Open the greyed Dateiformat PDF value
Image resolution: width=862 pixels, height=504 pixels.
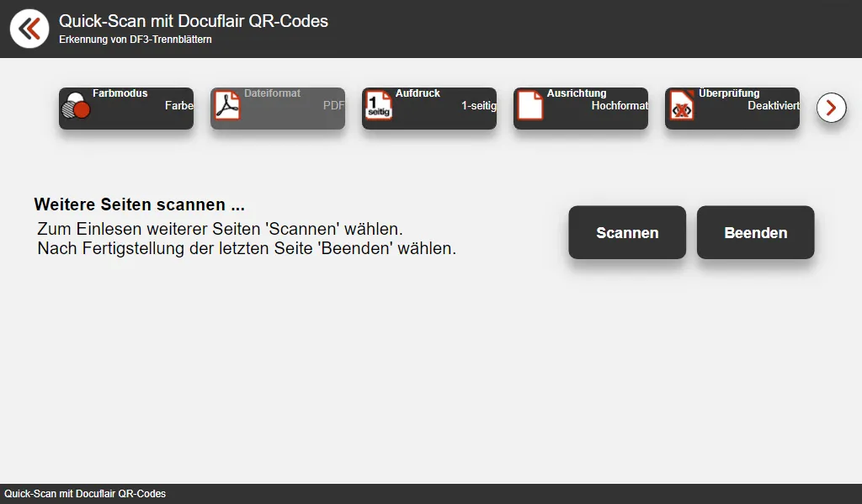click(x=333, y=106)
